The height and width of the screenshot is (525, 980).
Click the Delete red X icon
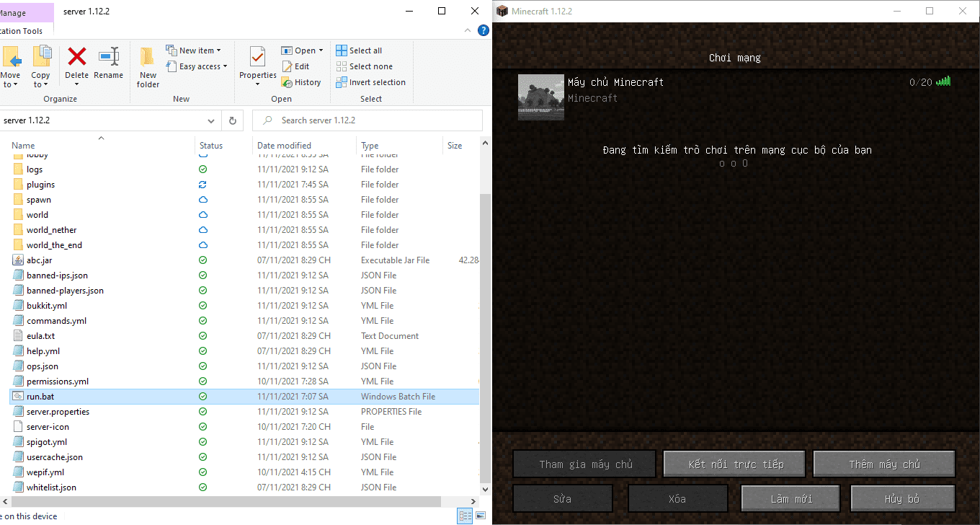point(76,56)
